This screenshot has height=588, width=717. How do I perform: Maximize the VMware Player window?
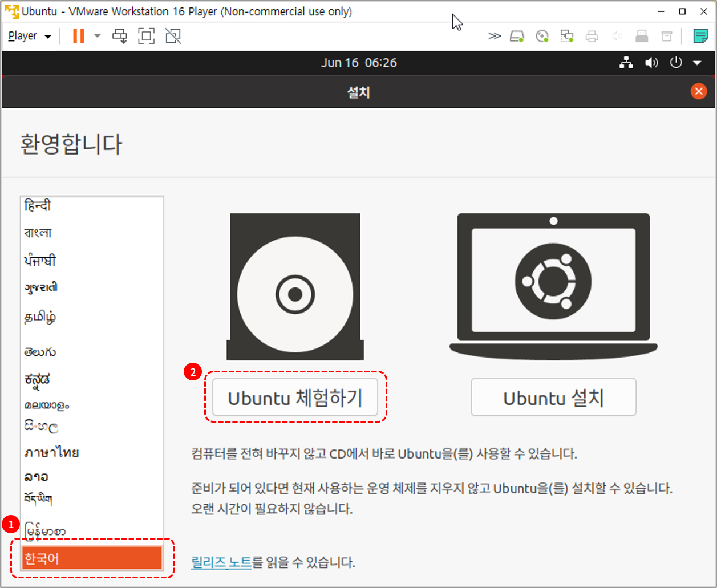coord(682,11)
